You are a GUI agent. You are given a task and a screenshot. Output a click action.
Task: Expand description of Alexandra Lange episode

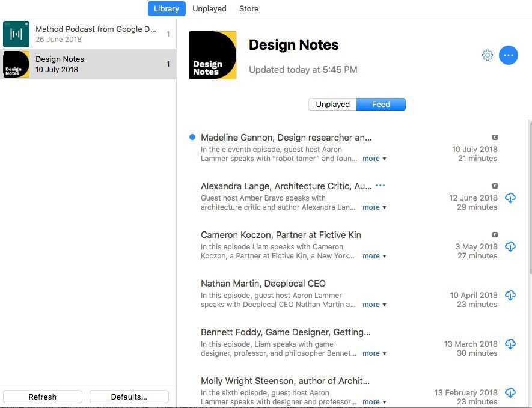pos(375,207)
